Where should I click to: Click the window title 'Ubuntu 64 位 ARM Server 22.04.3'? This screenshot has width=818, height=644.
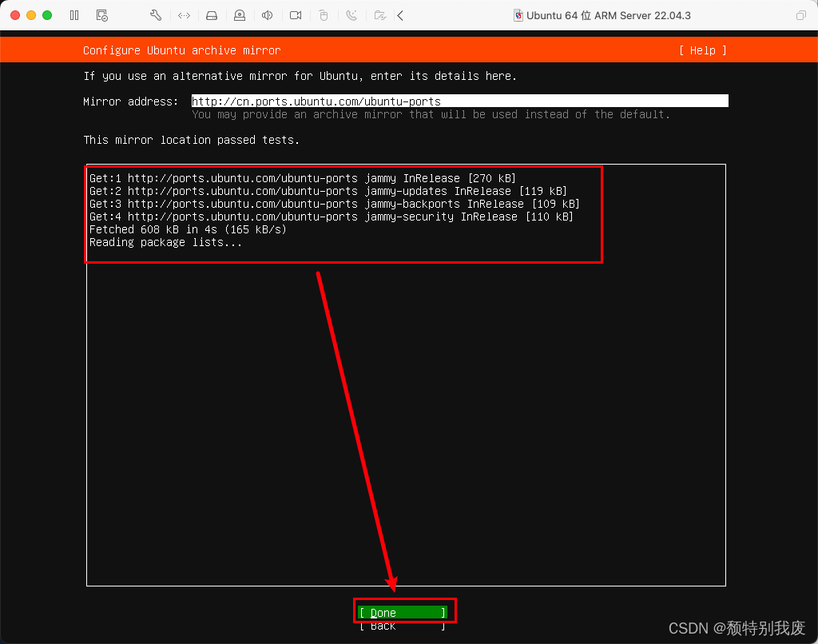click(608, 16)
